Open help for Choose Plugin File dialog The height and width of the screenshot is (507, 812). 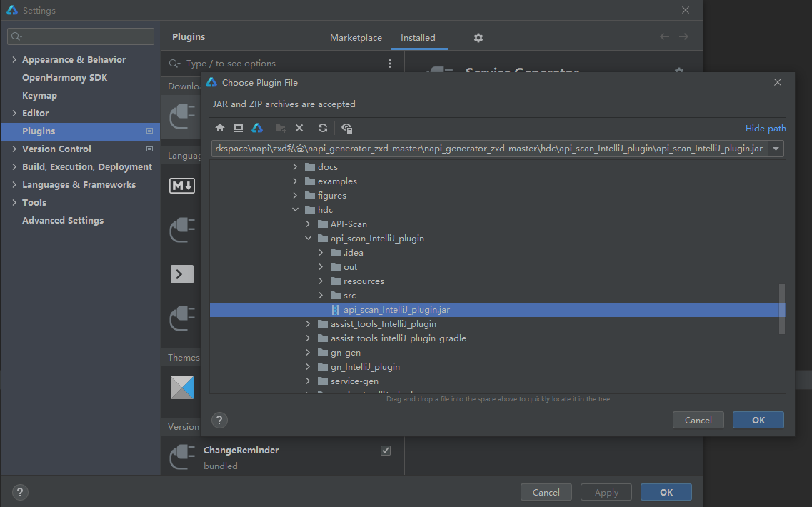point(219,420)
